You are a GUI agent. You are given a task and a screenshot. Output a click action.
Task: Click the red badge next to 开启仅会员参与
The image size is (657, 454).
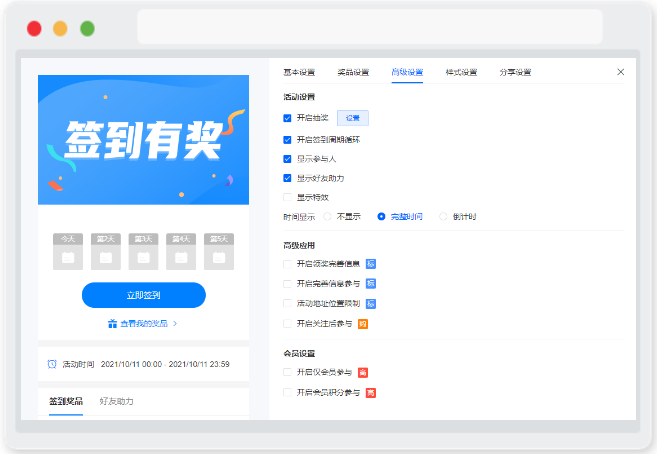(363, 372)
